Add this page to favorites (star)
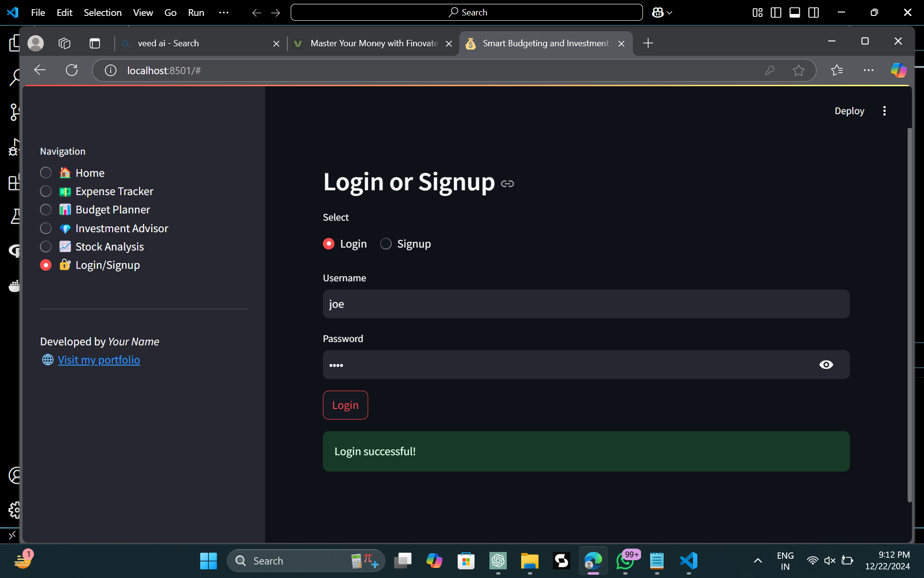This screenshot has width=924, height=578. pos(798,70)
